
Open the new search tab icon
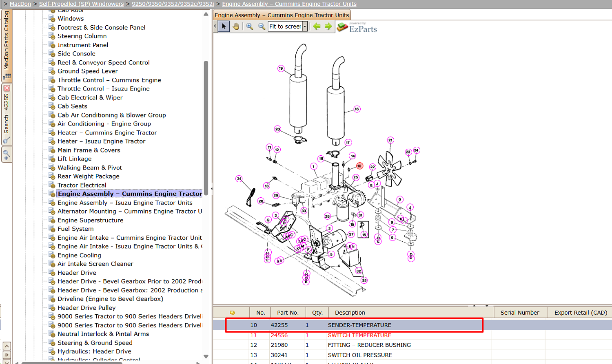(7, 155)
